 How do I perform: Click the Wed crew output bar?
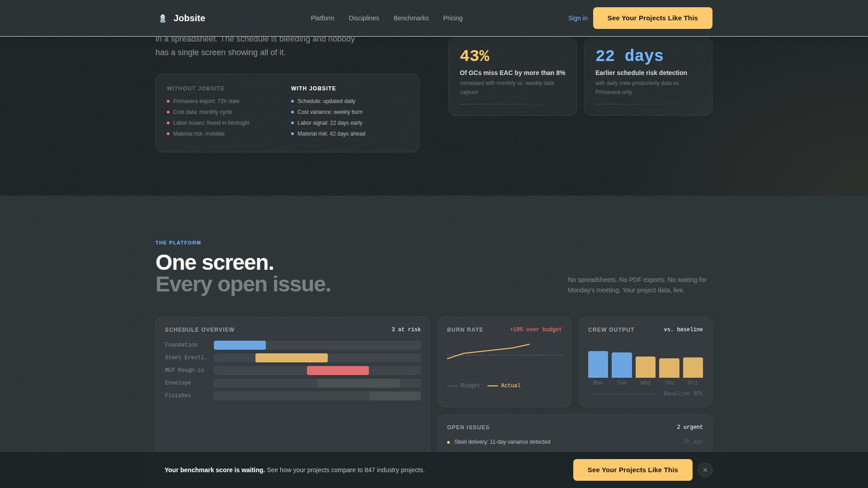click(x=645, y=367)
